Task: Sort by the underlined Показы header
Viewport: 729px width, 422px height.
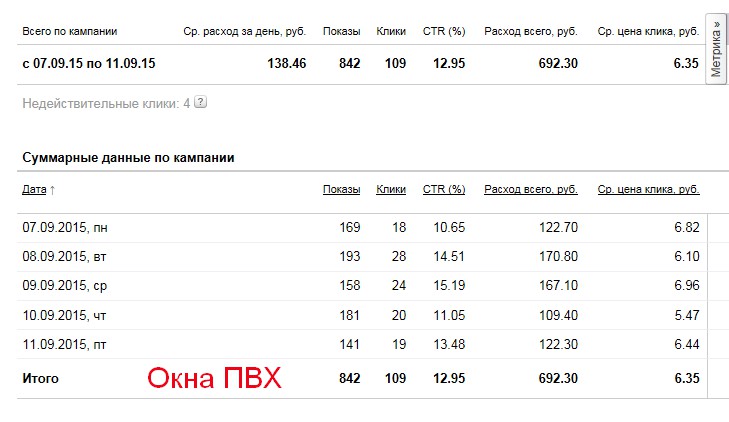Action: pyautogui.click(x=341, y=189)
